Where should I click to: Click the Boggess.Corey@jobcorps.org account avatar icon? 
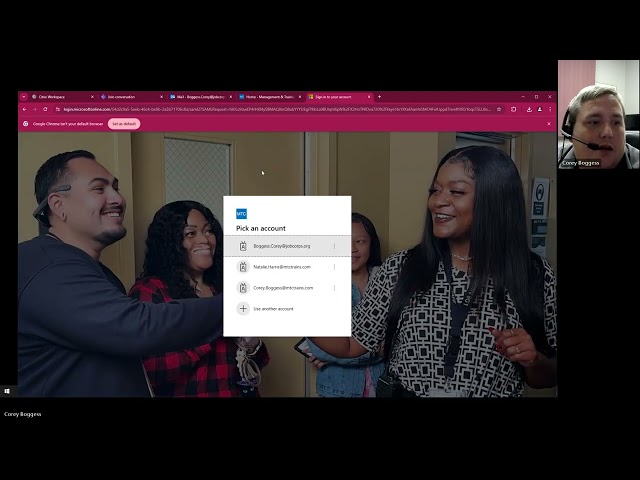(243, 246)
